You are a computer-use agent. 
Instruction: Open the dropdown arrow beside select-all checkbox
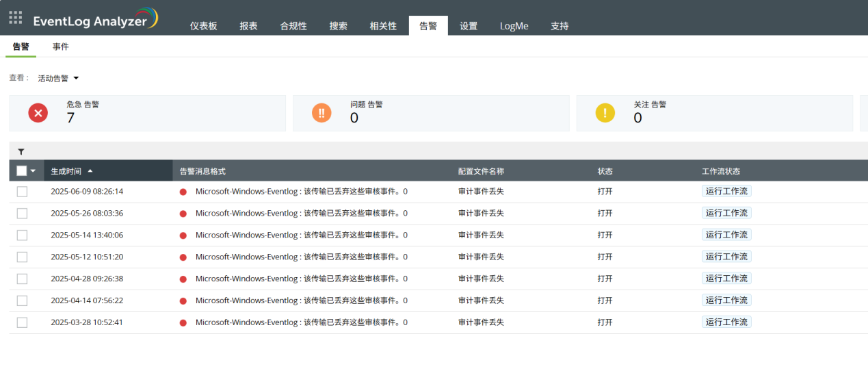point(33,171)
